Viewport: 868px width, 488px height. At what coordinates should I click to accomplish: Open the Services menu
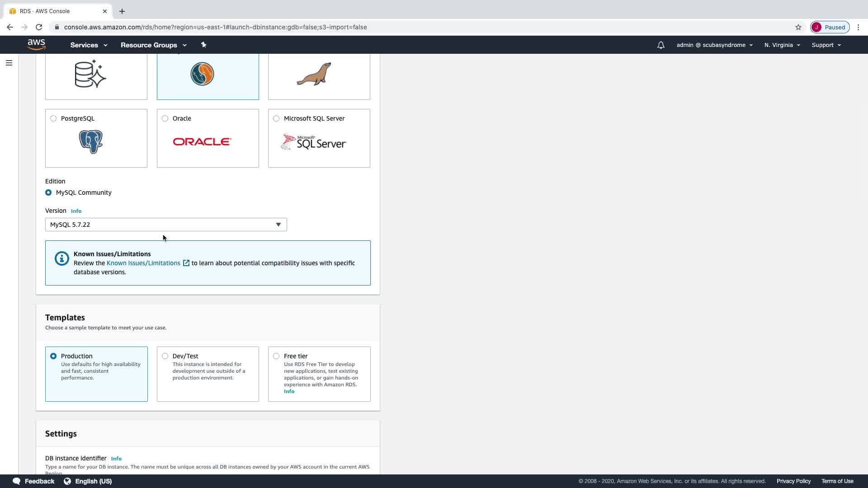pos(89,45)
